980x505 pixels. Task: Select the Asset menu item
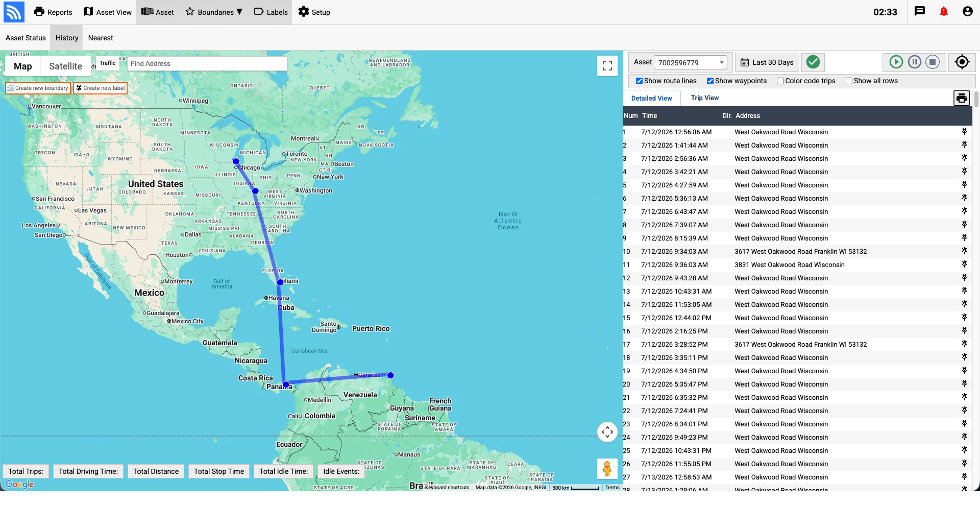[158, 12]
